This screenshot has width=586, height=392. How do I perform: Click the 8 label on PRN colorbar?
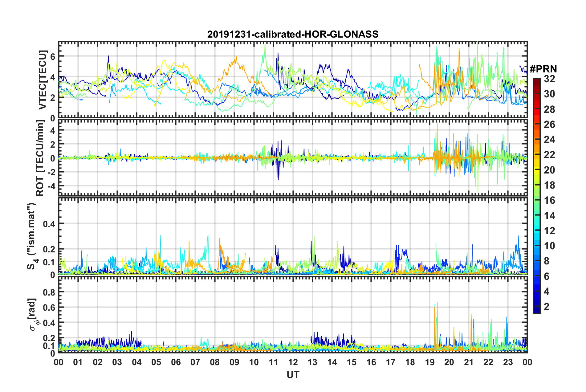pyautogui.click(x=547, y=261)
